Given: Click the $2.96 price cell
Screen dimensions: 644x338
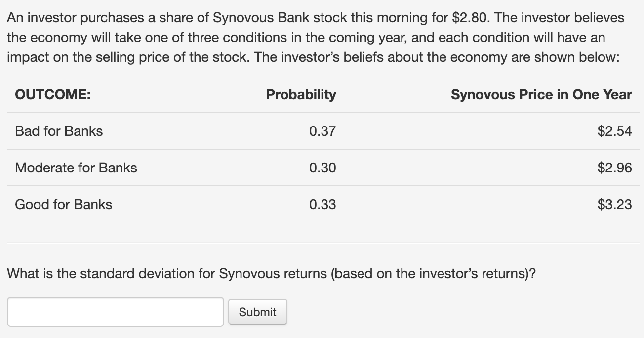Looking at the screenshot, I should pyautogui.click(x=614, y=168).
